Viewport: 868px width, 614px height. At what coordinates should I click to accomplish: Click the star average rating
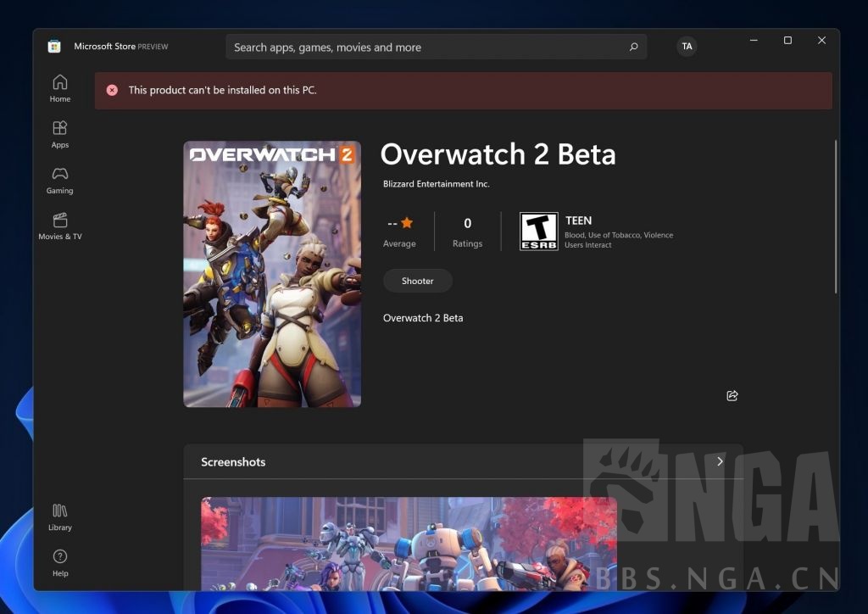407,223
